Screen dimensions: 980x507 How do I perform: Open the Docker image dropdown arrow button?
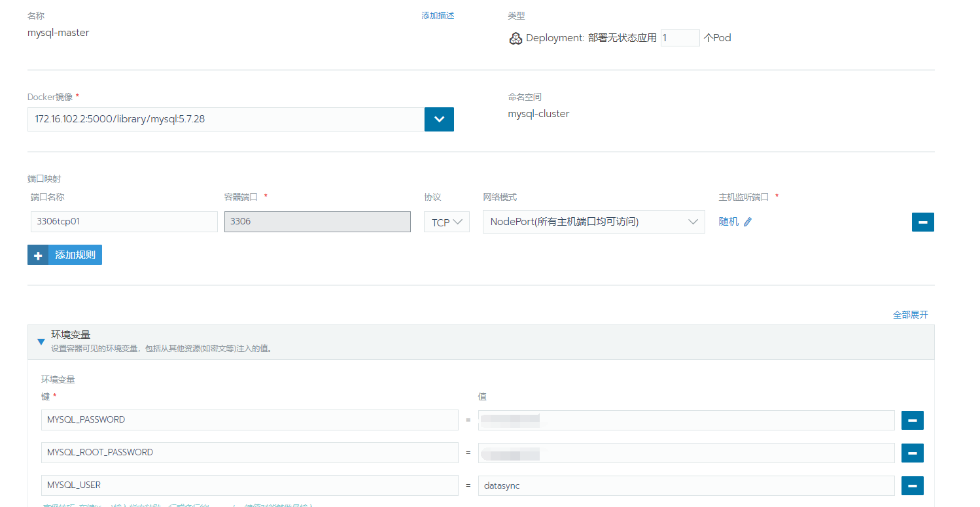[439, 119]
